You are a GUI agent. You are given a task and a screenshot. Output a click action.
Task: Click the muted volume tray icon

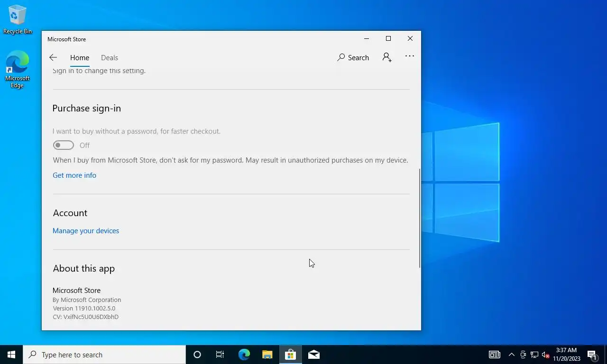(x=545, y=355)
